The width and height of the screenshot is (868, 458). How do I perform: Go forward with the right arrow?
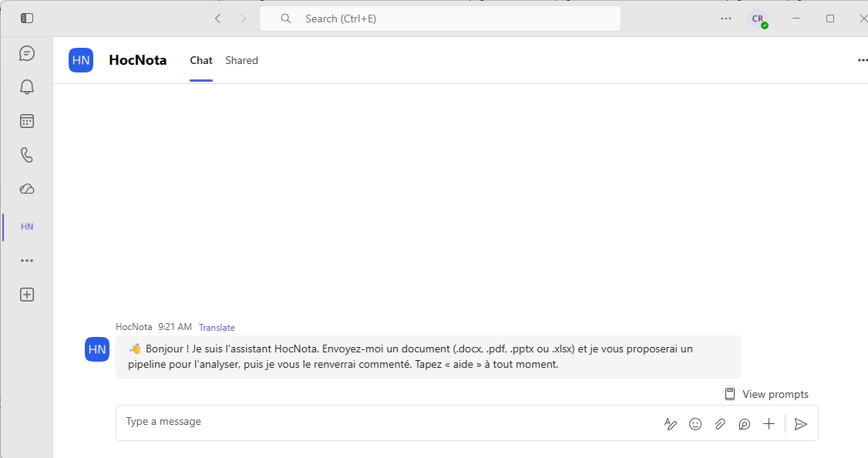pyautogui.click(x=243, y=19)
